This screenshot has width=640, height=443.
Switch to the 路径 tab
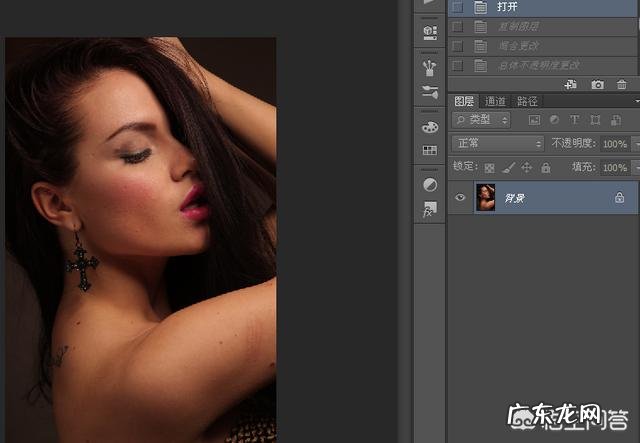coord(527,101)
